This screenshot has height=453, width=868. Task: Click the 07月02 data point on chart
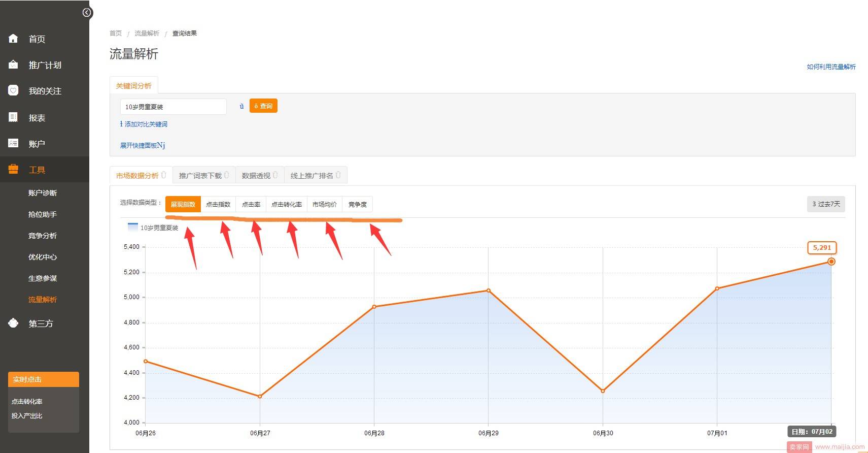pyautogui.click(x=831, y=262)
